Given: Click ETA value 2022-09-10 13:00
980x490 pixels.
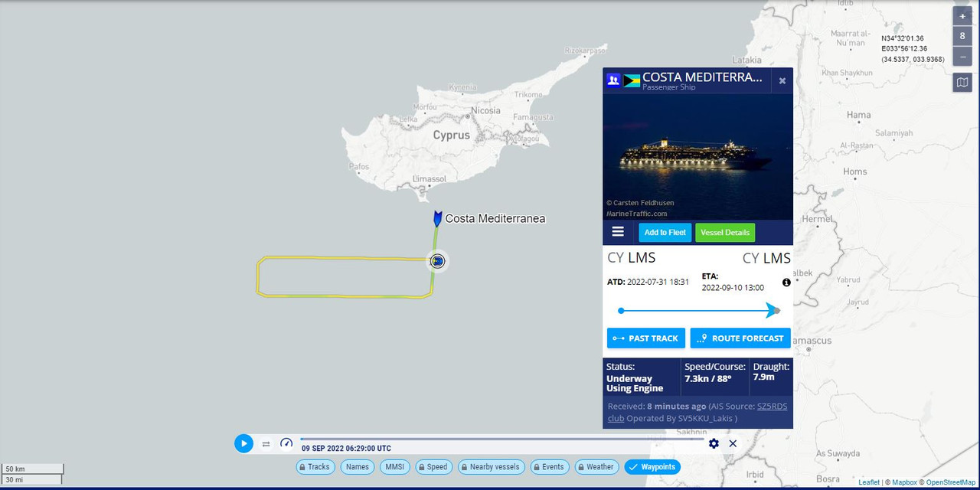Looking at the screenshot, I should [x=733, y=288].
